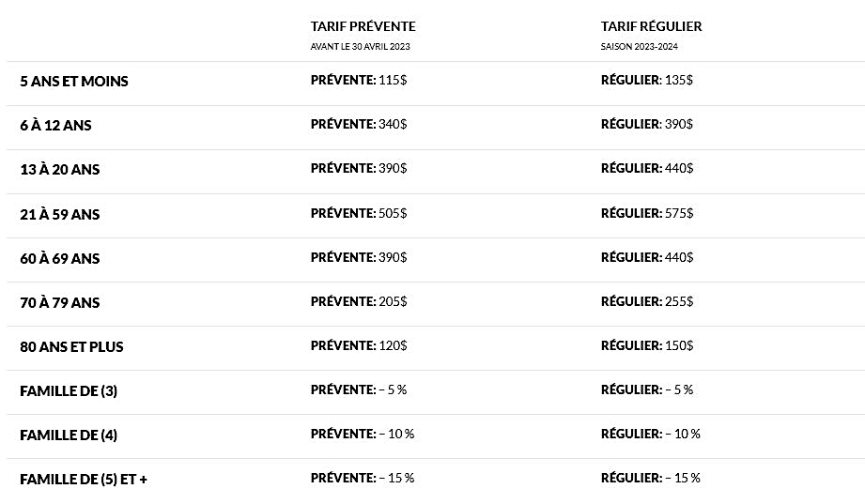The width and height of the screenshot is (865, 504).
Task: Select the 6 À 12 ANS row label
Action: (x=55, y=125)
